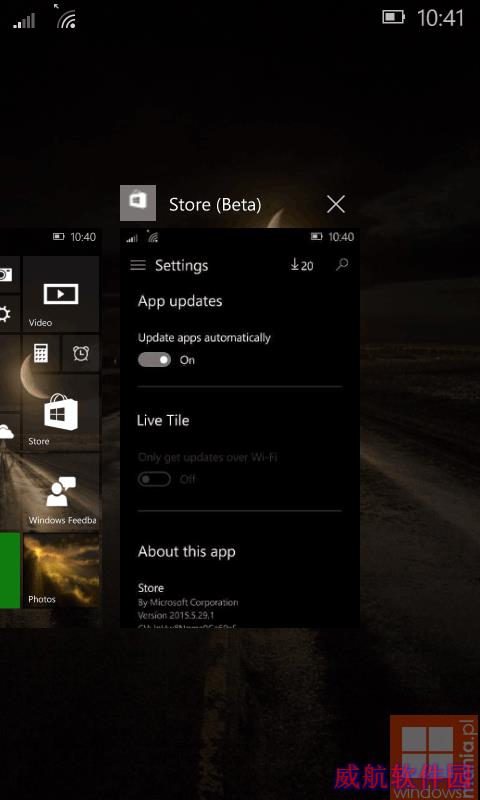The image size is (480, 800).
Task: Open the hamburger menu next to Settings
Action: click(x=138, y=265)
